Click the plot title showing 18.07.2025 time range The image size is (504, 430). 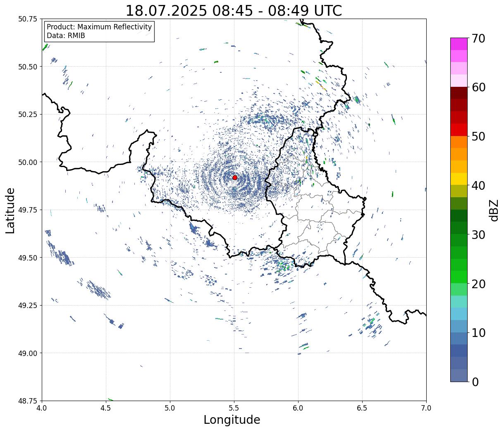point(234,11)
